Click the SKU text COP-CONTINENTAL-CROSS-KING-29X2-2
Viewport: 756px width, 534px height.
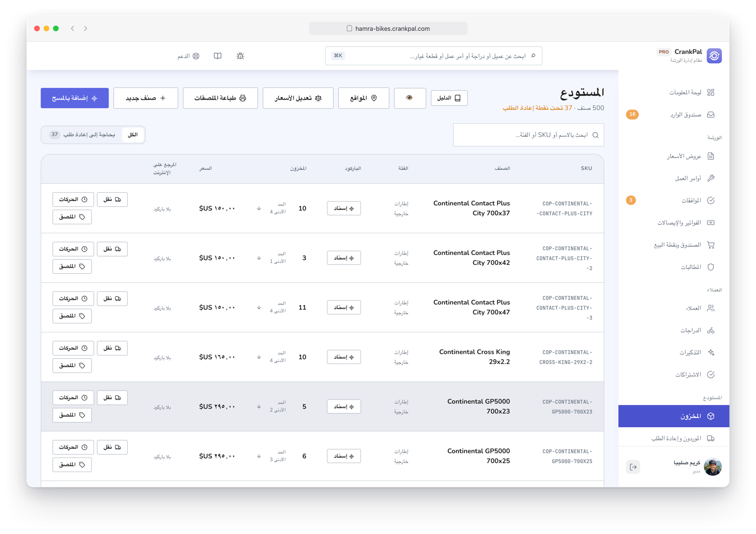tap(566, 357)
